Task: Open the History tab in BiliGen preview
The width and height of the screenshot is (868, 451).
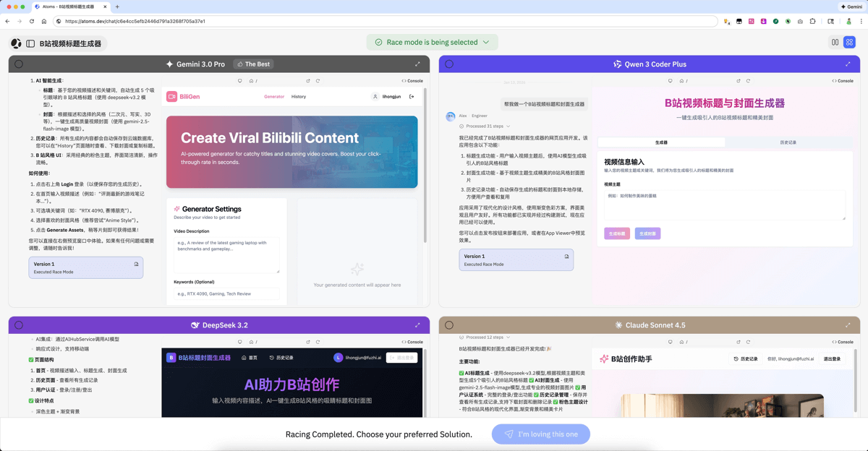Action: pyautogui.click(x=299, y=96)
